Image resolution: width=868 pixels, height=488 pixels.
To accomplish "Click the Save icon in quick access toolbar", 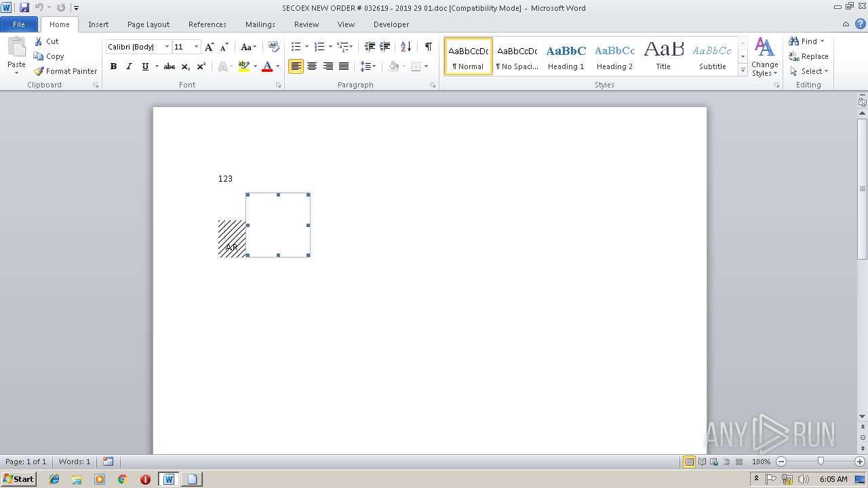I will pos(24,7).
